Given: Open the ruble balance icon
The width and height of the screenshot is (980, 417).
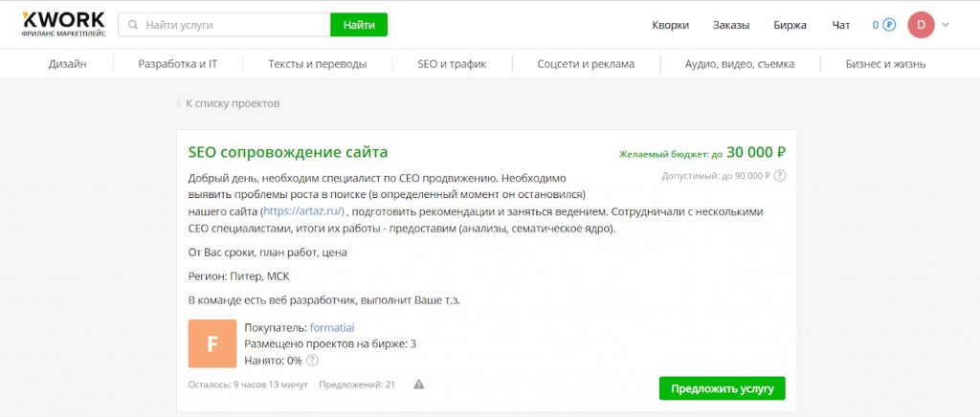Looking at the screenshot, I should [x=889, y=25].
